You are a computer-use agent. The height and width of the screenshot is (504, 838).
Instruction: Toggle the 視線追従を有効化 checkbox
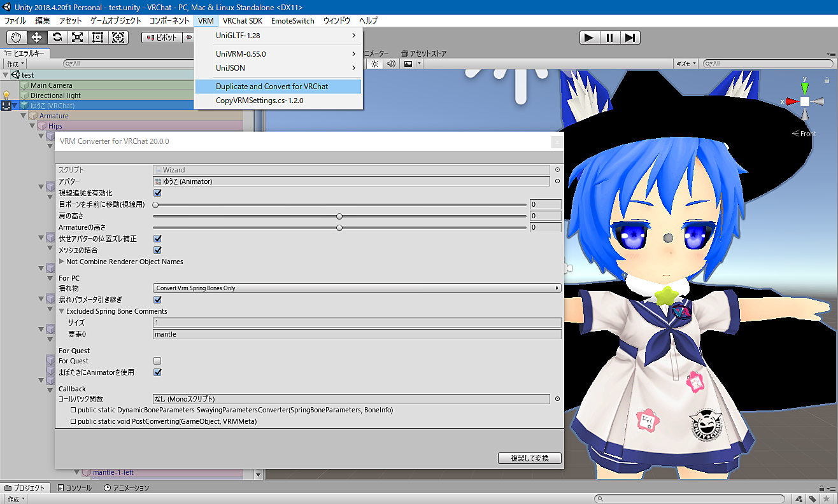[x=157, y=193]
